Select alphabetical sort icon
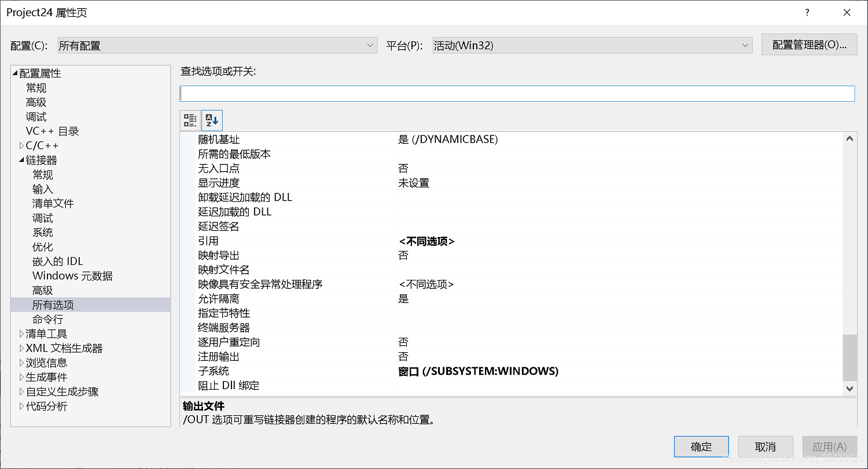The width and height of the screenshot is (868, 469). 212,120
